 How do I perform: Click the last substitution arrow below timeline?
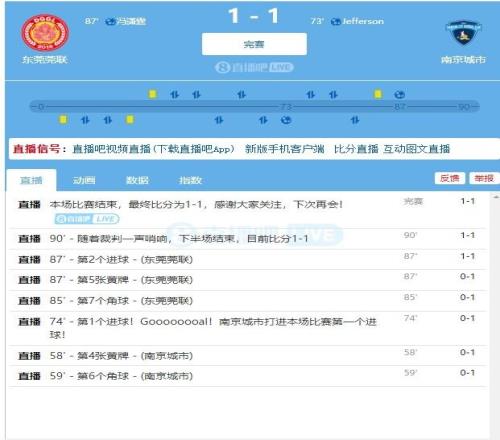pos(355,120)
